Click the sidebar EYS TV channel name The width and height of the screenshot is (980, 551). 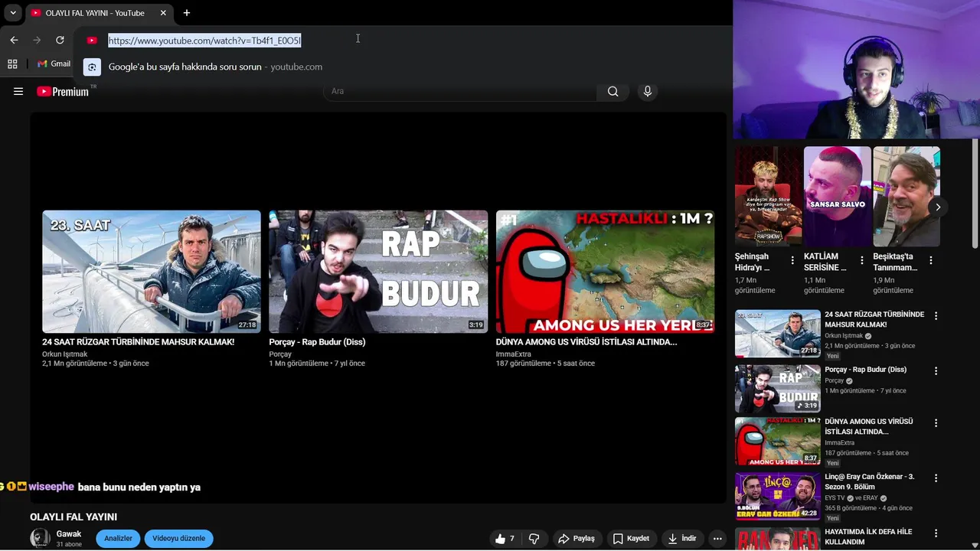coord(835,498)
